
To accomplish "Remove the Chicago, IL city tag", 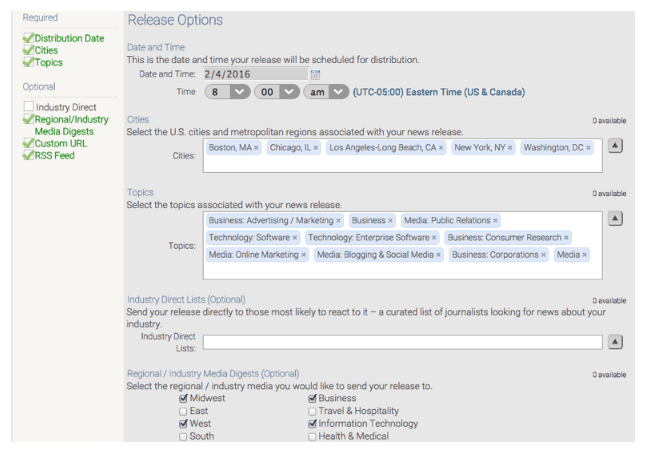I will coord(316,148).
